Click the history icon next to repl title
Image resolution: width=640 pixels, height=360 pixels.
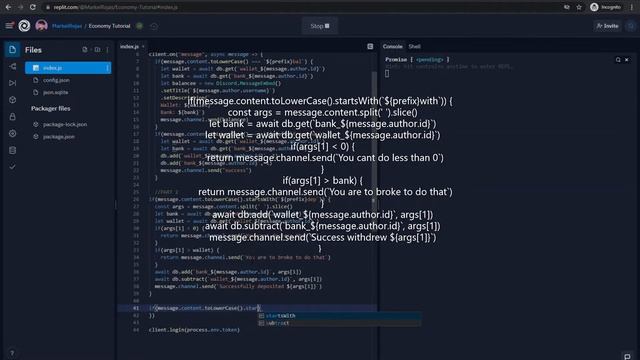(154, 26)
